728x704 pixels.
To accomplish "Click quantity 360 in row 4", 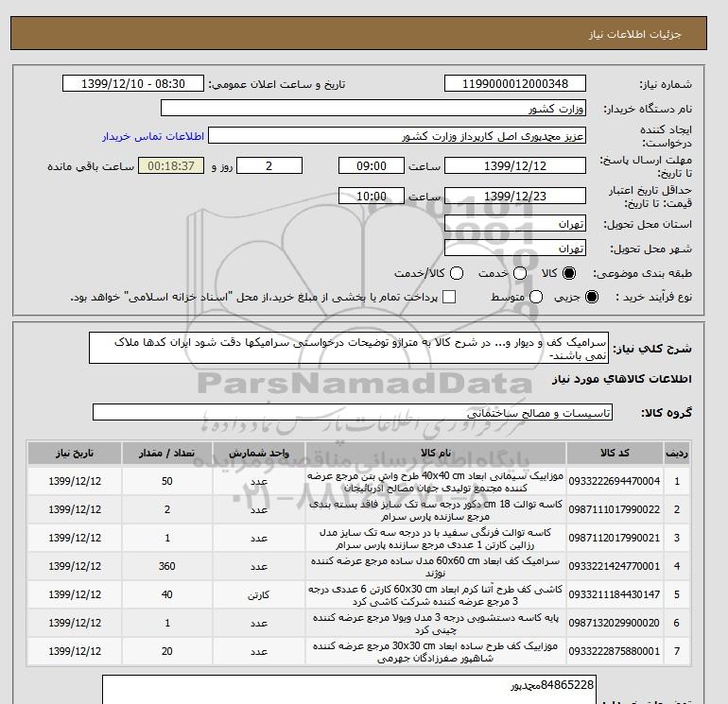I will tap(167, 566).
